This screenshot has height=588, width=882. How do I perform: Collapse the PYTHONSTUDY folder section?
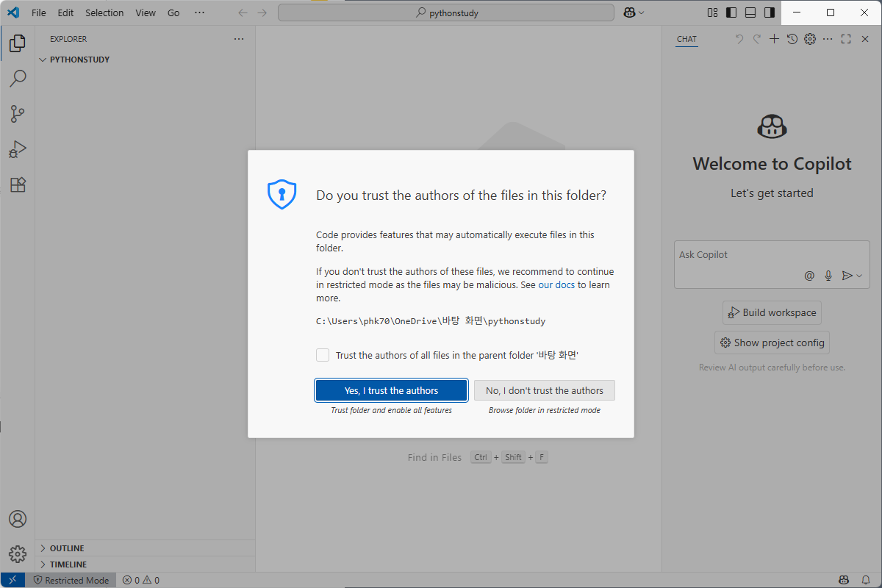145,60
